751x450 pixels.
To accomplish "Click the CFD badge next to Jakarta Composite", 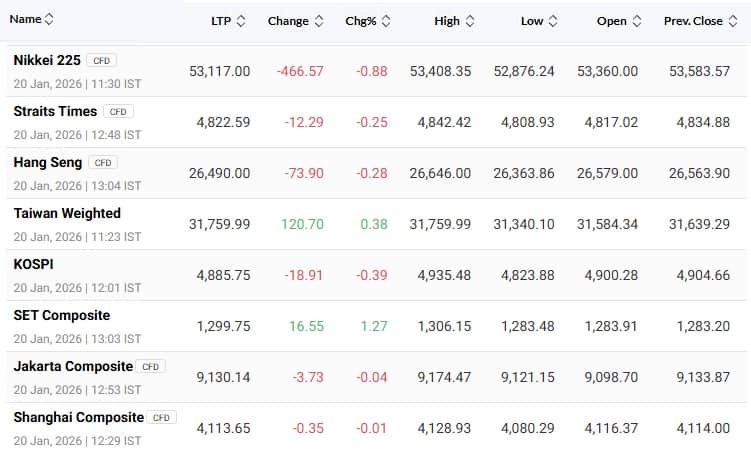I will (150, 367).
